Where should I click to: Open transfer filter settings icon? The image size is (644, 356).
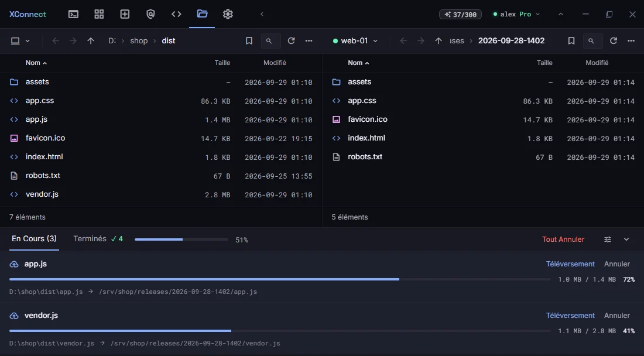point(608,239)
